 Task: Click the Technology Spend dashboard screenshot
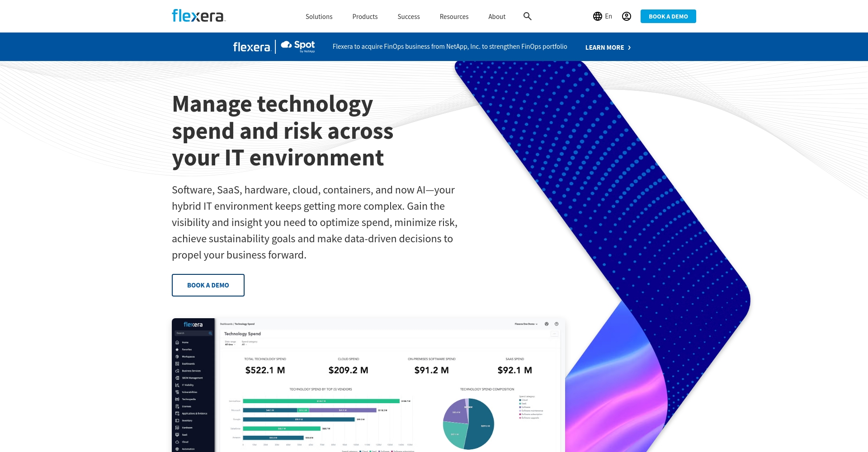pos(368,385)
